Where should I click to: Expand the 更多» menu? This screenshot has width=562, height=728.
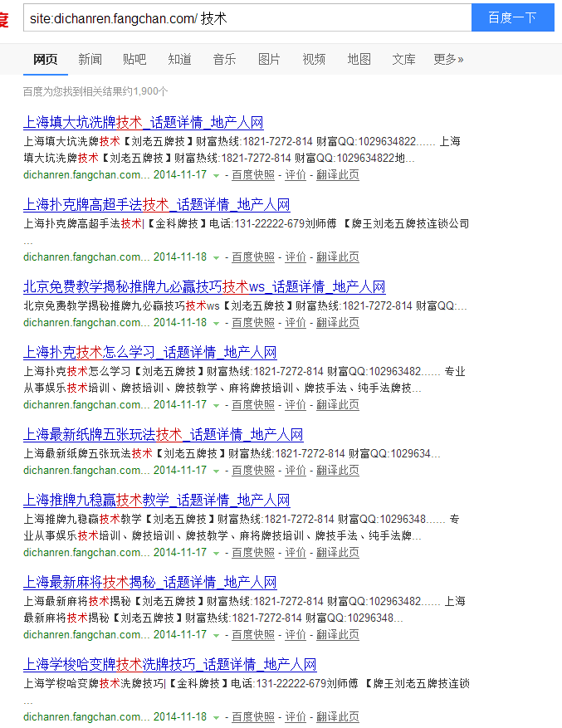click(x=448, y=60)
